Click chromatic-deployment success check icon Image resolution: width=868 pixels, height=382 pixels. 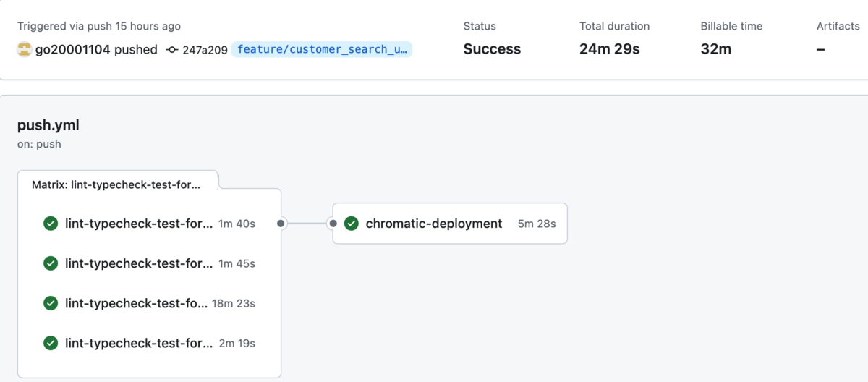click(x=352, y=224)
